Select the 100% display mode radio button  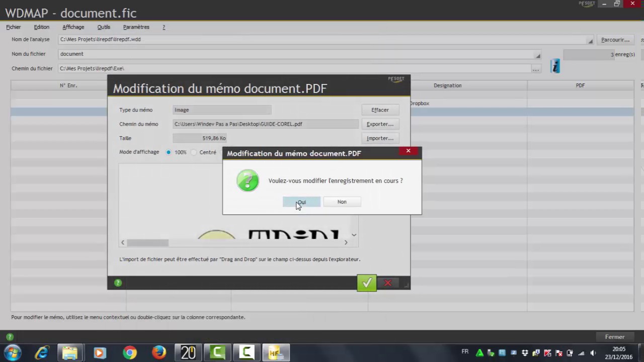click(169, 152)
